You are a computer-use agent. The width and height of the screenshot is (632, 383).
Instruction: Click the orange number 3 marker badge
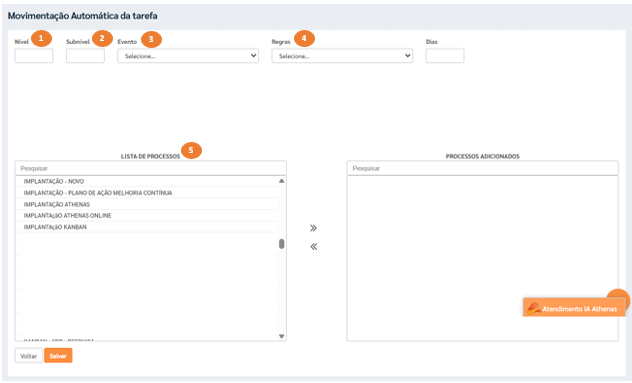[x=151, y=40]
